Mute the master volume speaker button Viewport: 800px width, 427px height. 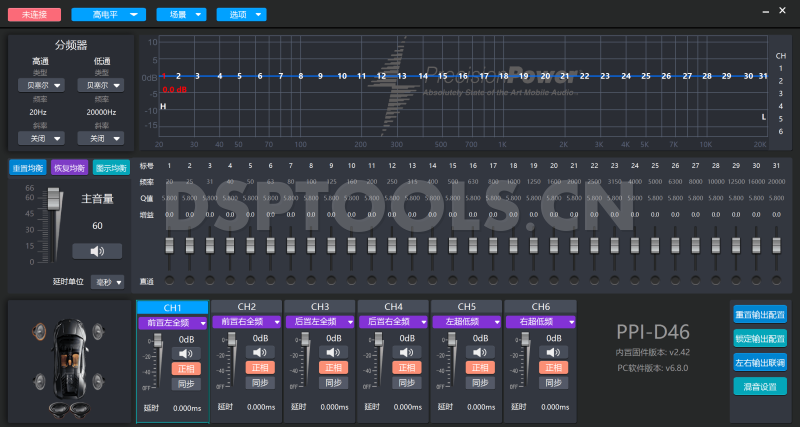[x=96, y=251]
